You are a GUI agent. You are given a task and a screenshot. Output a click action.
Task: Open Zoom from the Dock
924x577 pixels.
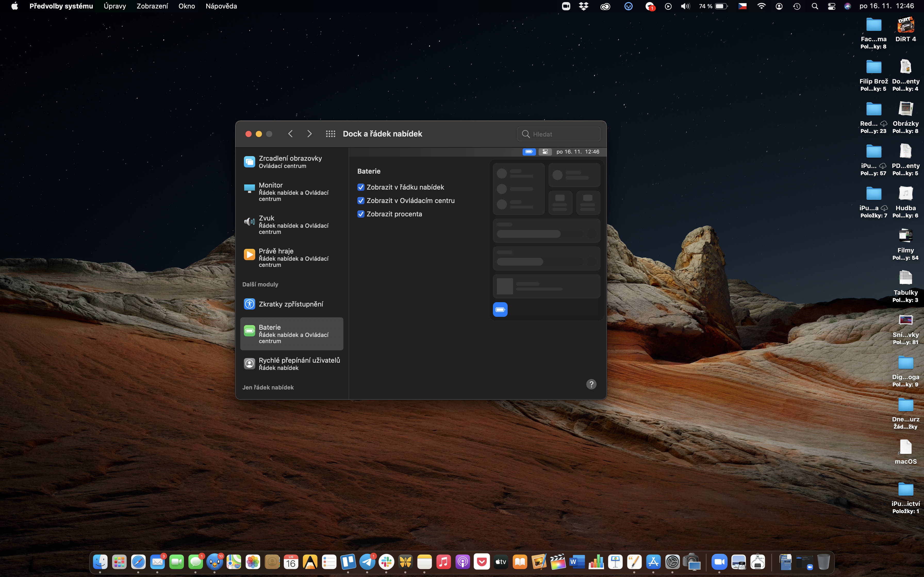(x=719, y=562)
